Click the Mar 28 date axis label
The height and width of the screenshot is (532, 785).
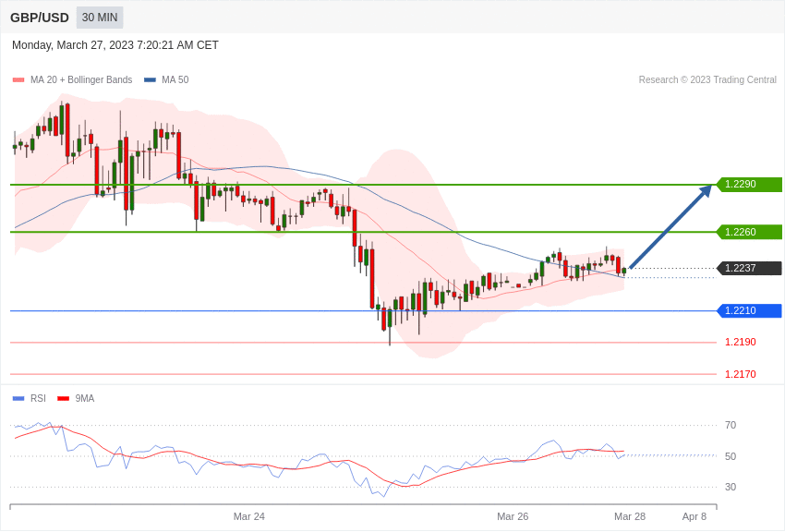pyautogui.click(x=630, y=516)
